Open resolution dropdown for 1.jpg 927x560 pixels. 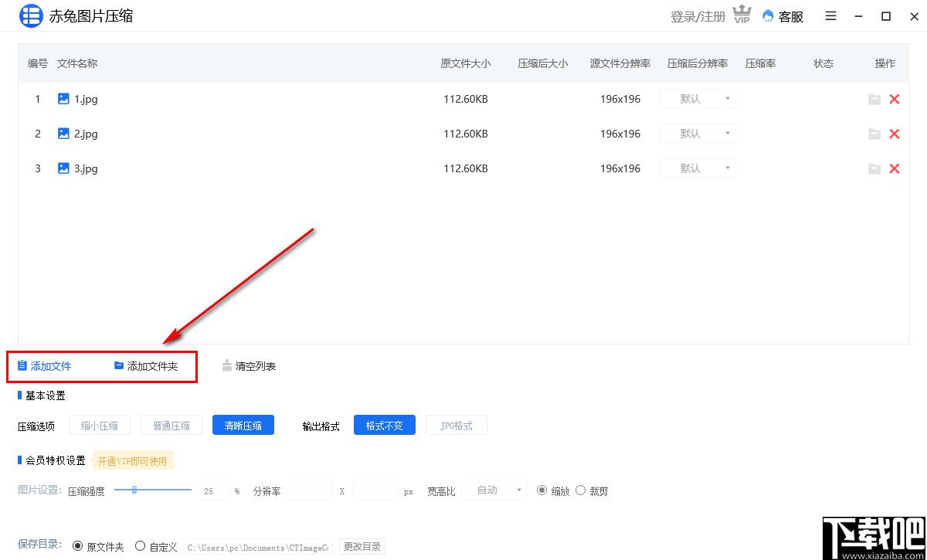698,99
